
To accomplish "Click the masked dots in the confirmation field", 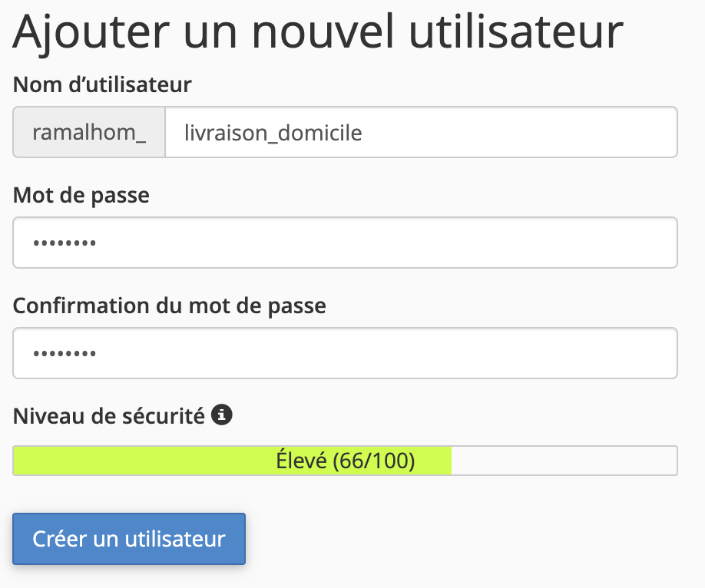I will (65, 354).
